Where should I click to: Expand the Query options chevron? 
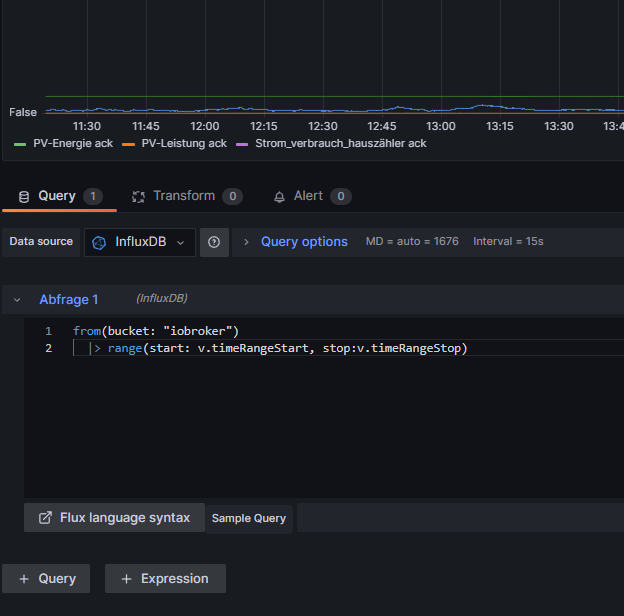[x=246, y=242]
